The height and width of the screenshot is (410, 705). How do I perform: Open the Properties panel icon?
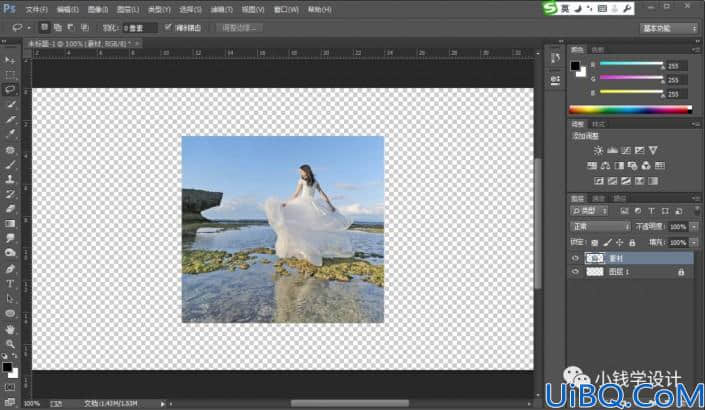555,80
